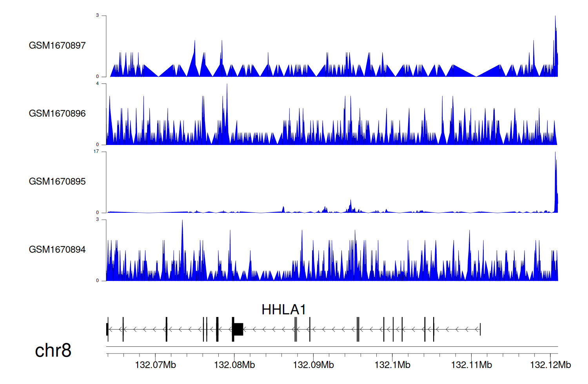Click the widest black exon block of HHLA1

tap(238, 329)
